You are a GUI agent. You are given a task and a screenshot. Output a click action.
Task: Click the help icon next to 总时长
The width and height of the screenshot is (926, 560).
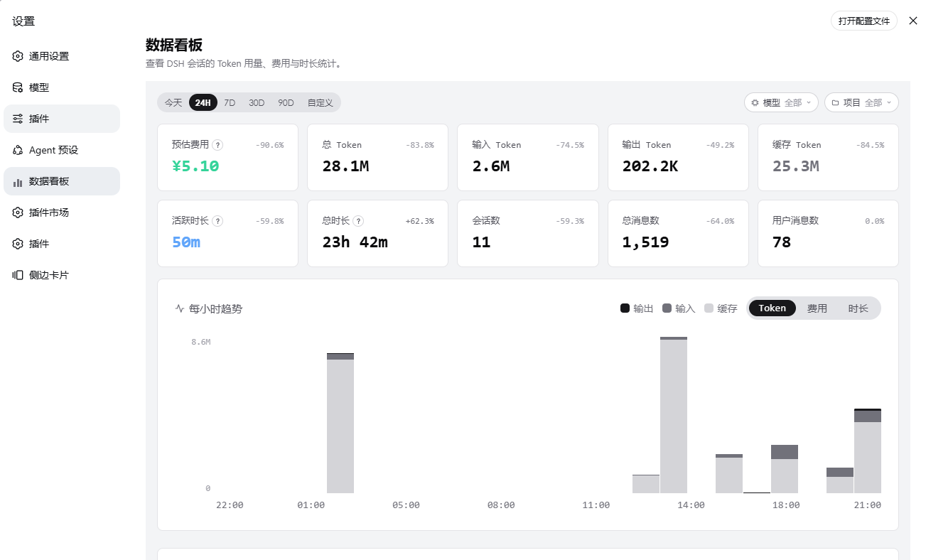[359, 221]
